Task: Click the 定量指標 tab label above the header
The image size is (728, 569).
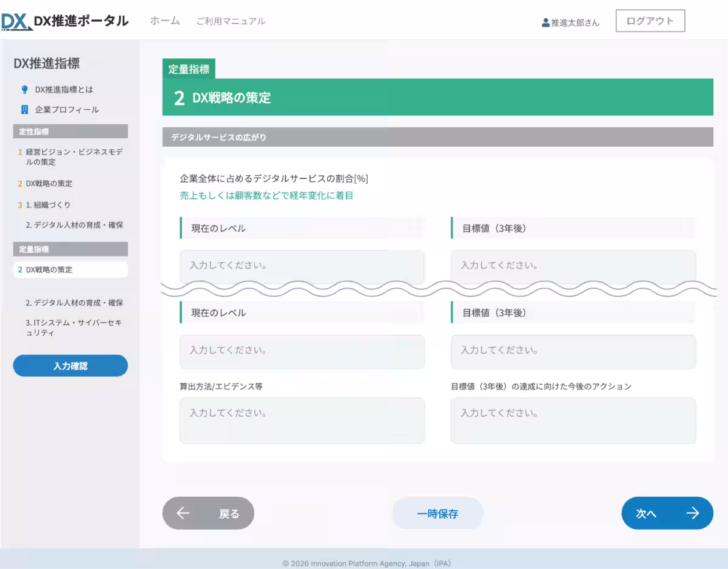Action: coord(189,69)
